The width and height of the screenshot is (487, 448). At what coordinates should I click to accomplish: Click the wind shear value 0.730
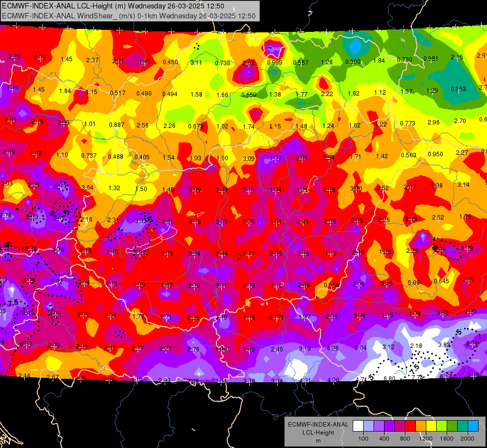click(405, 59)
